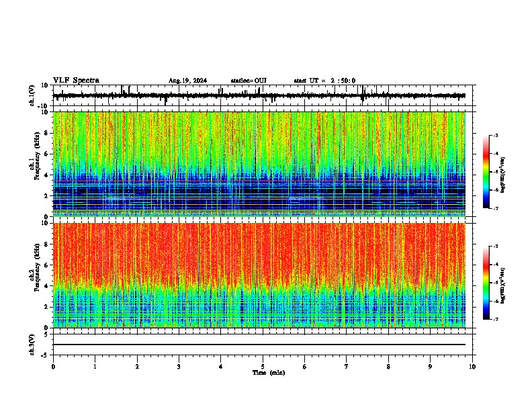The image size is (532, 411).
Task: Click time axis tick label 4
Action: [221, 367]
